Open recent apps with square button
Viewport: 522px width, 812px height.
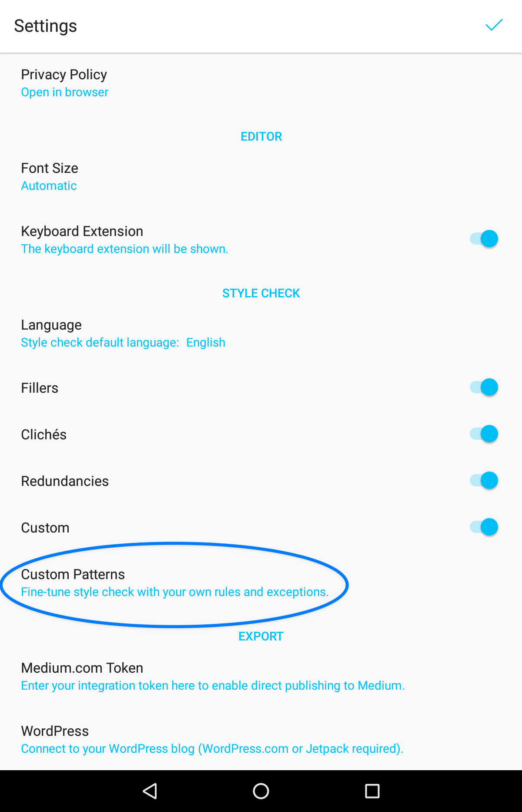pos(372,791)
